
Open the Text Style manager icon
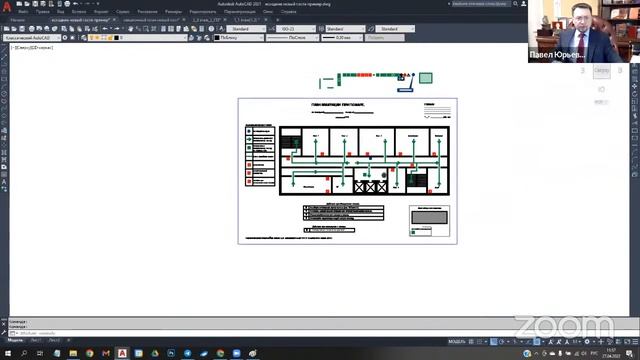click(222, 29)
